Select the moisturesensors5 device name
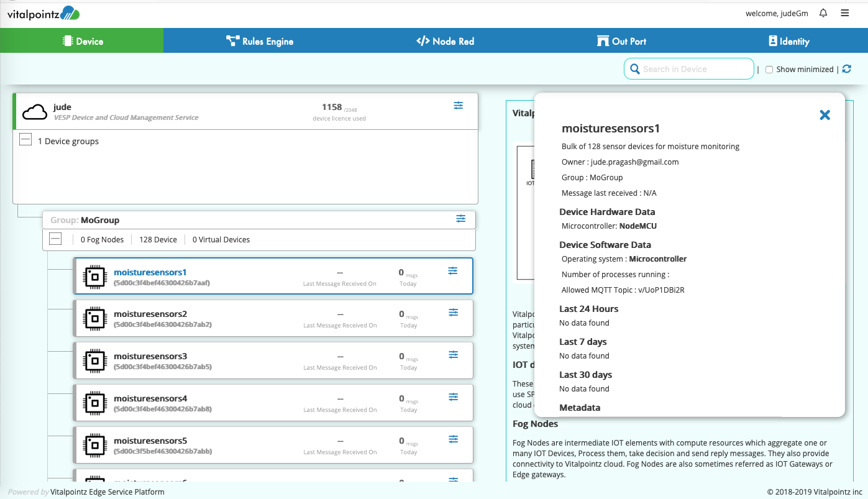868x499 pixels. pyautogui.click(x=150, y=441)
